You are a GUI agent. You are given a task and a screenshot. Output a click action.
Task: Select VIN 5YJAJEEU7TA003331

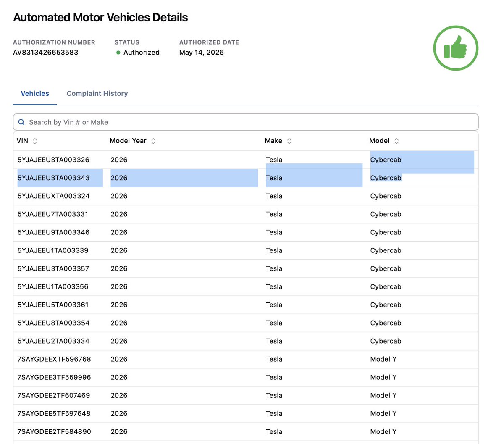(53, 214)
